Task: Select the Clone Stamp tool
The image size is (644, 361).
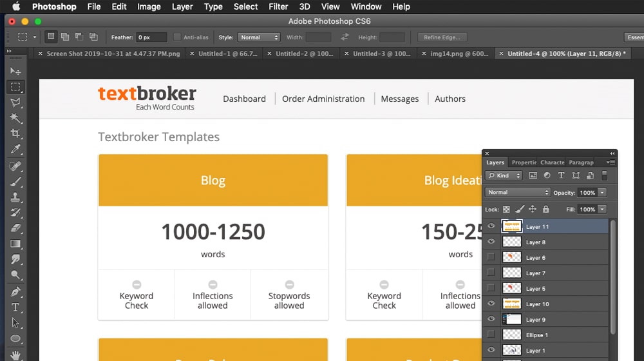Action: (15, 197)
